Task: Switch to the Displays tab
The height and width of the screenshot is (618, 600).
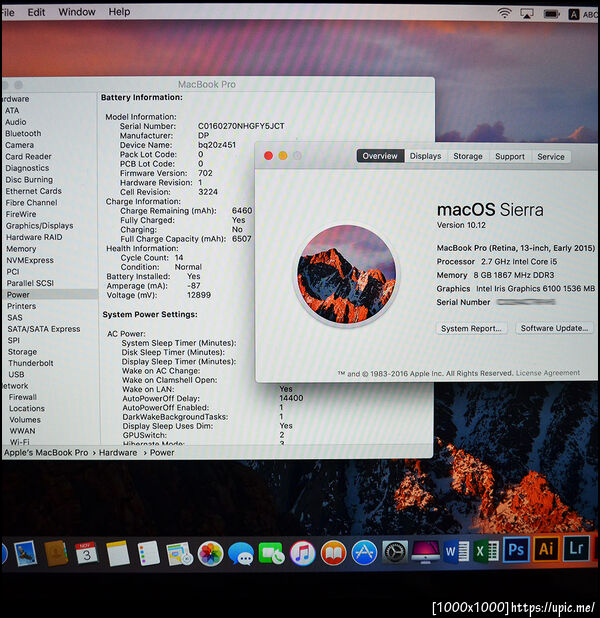Action: coord(425,156)
